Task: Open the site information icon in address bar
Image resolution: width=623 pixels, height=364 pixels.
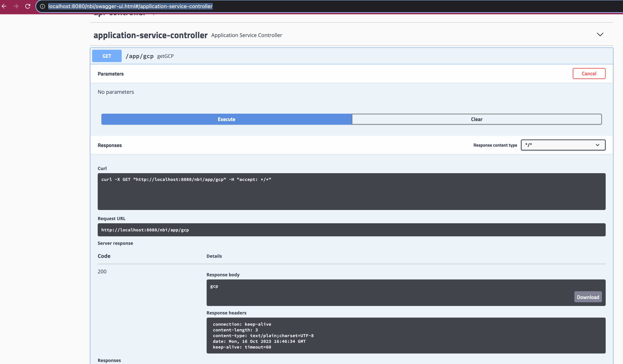Action: point(42,6)
